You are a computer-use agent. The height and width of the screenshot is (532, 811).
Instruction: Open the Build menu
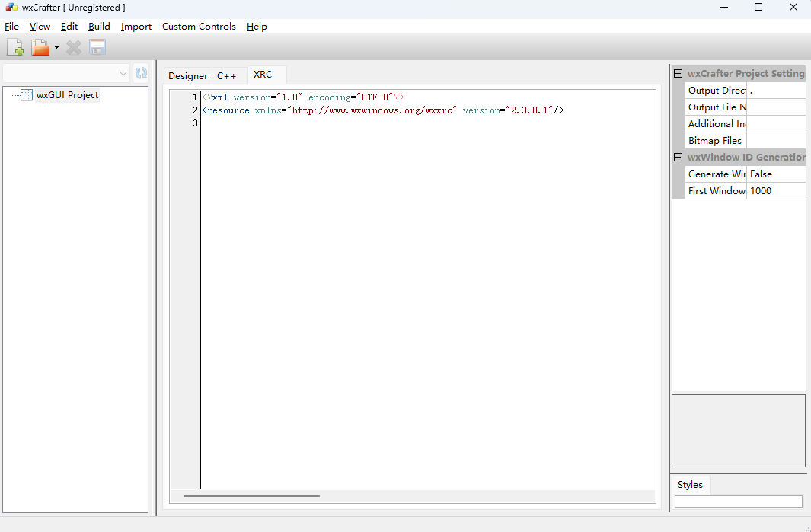coord(99,27)
